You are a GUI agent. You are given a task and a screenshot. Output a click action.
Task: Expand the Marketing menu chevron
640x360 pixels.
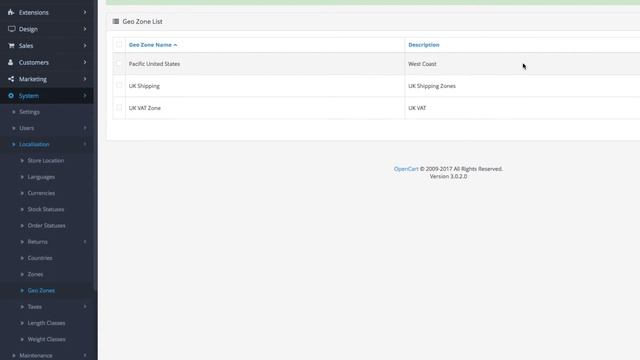coord(85,79)
